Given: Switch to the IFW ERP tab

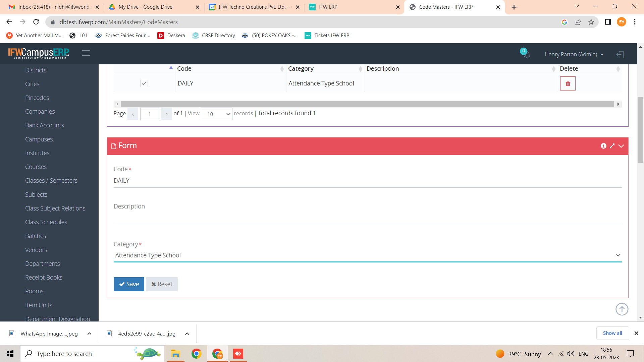Looking at the screenshot, I should pos(354,7).
